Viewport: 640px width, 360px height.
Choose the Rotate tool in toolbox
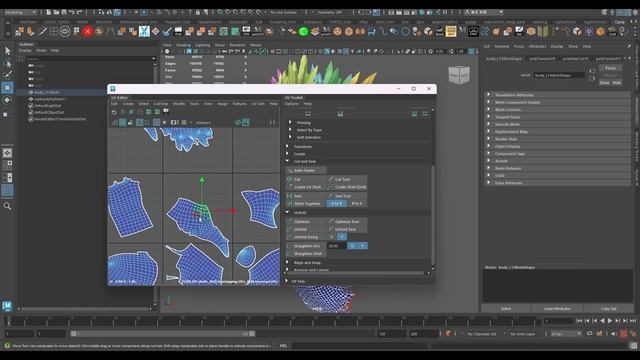click(7, 100)
